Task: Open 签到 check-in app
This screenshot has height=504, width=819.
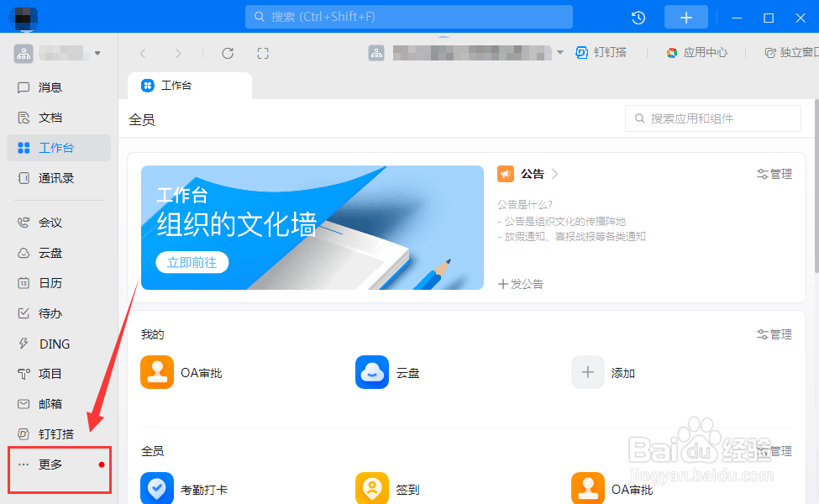Action: tap(387, 490)
